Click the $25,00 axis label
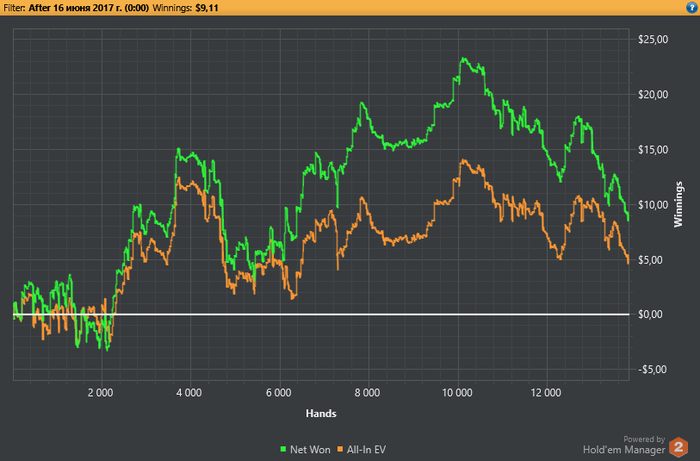The width and height of the screenshot is (700, 461). point(653,40)
